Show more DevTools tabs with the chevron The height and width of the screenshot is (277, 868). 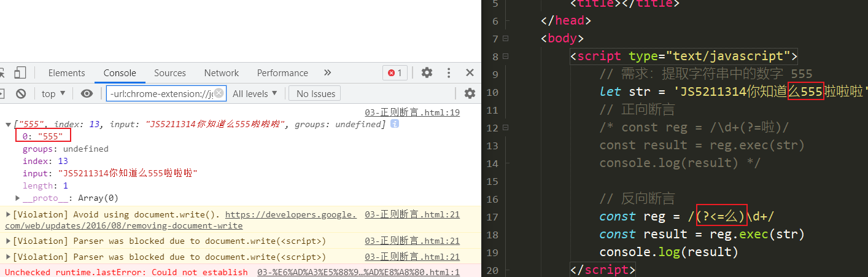point(327,72)
